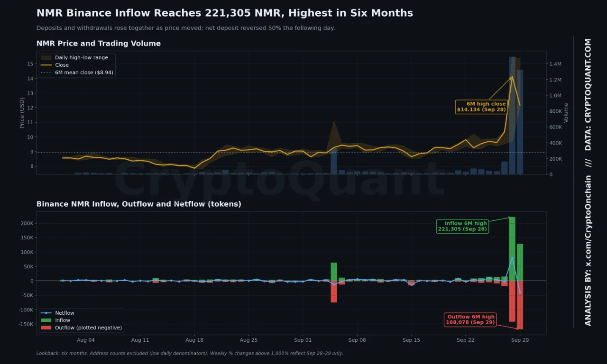
Task: Click the 'Sep 01' date axis label
Action: (x=303, y=340)
